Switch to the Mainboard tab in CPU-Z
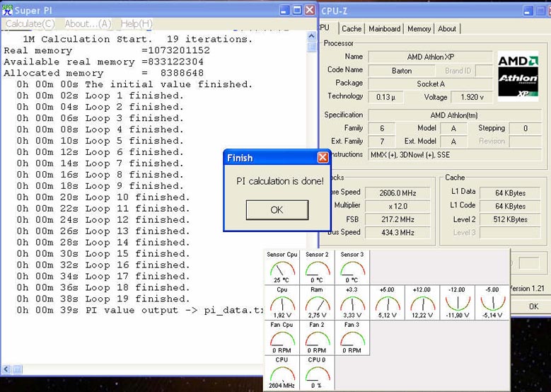Image resolution: width=551 pixels, height=392 pixels. (x=385, y=29)
